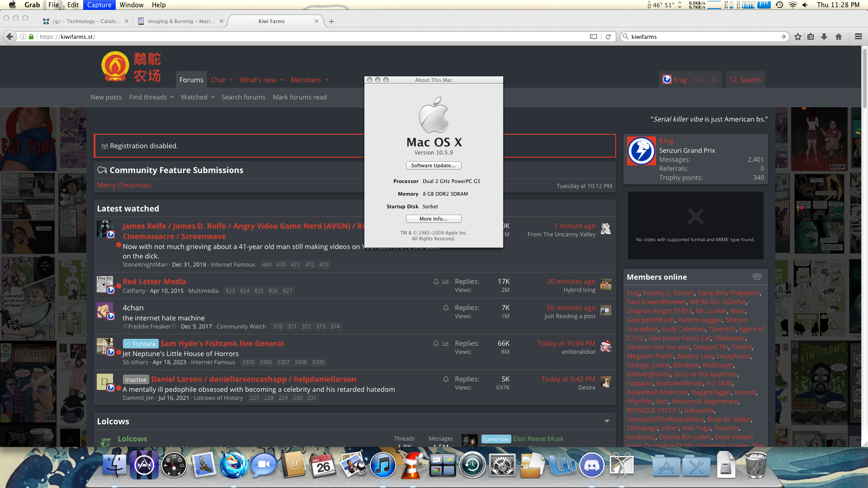
Task: Open the Capture menu in menu bar
Action: pos(99,5)
